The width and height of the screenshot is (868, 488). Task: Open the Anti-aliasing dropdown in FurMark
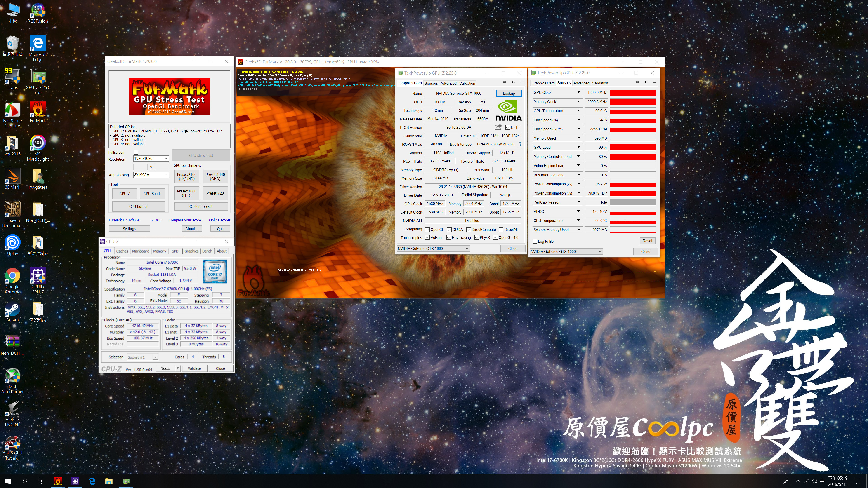151,175
